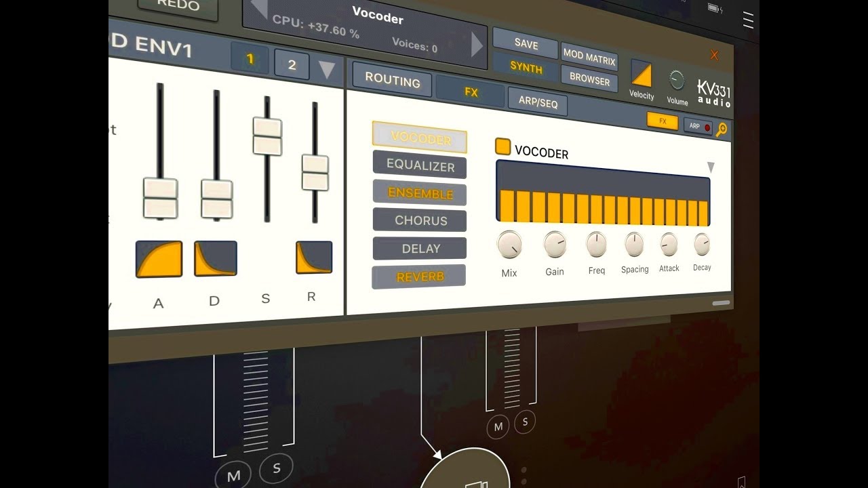Click the yellow zoom magnifier icon
This screenshot has width=868, height=488.
point(722,130)
